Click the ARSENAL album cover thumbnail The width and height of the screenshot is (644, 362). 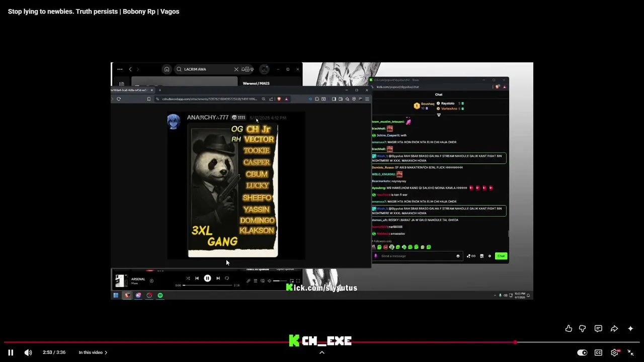pos(121,281)
